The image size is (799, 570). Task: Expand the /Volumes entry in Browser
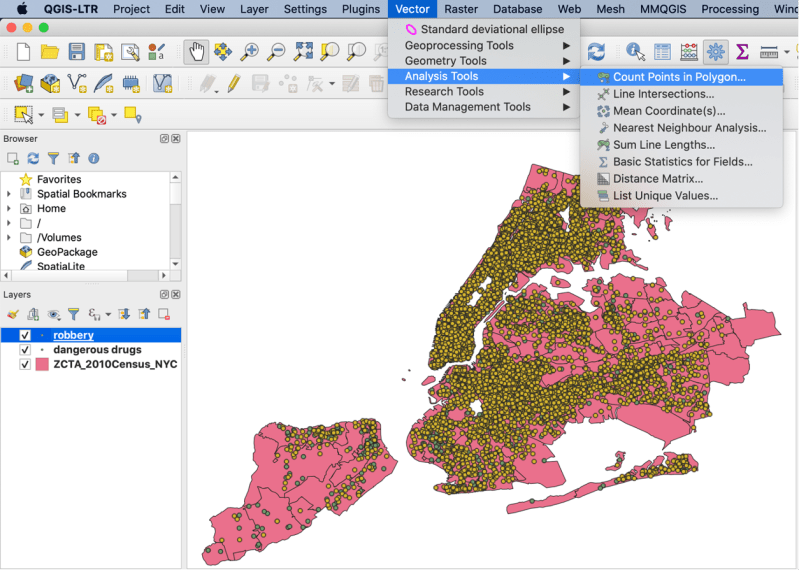coord(8,237)
